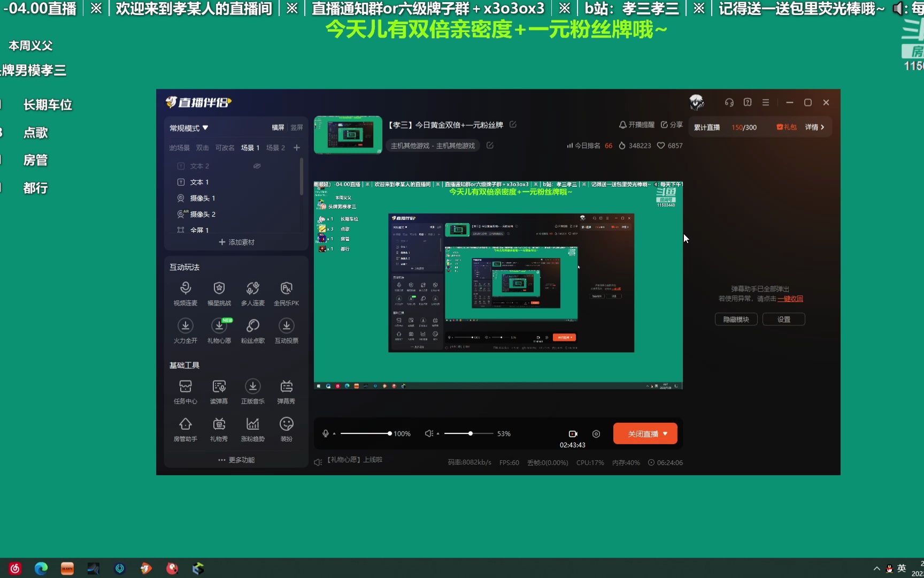924x578 pixels.
Task: Adjust the microphone volume slider
Action: click(366, 433)
